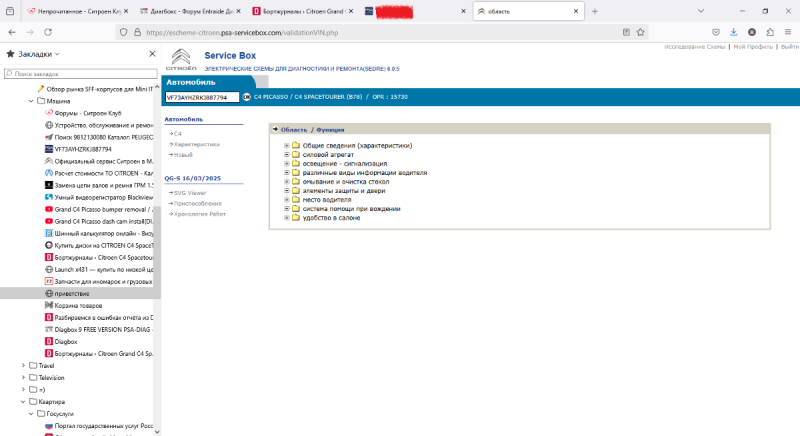Click the VIN number input field
800x436 pixels.
pyautogui.click(x=201, y=98)
